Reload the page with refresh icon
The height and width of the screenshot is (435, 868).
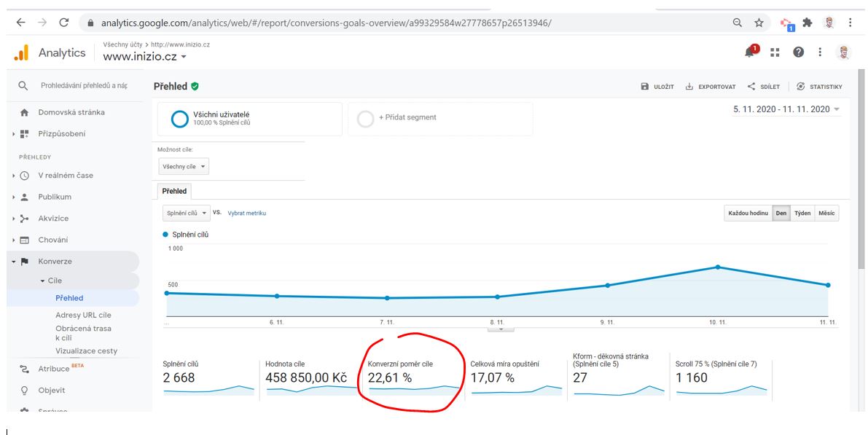point(63,23)
